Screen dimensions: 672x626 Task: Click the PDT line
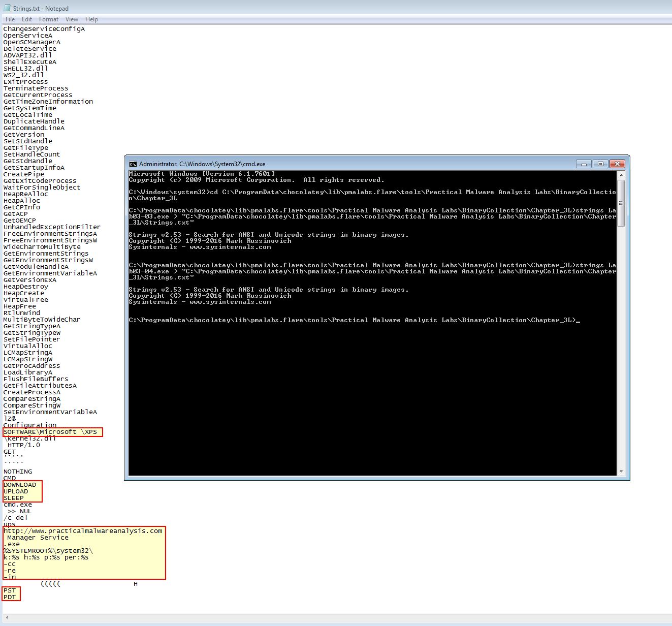[x=10, y=597]
